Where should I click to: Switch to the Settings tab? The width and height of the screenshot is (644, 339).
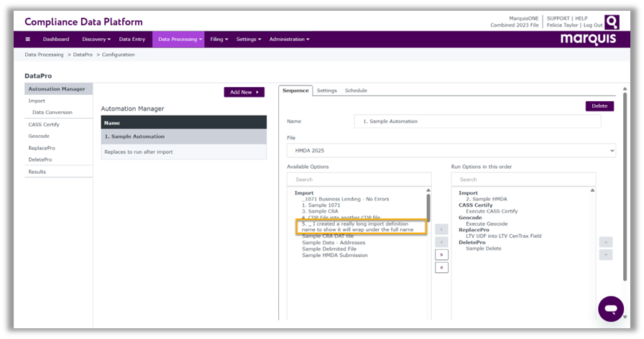point(326,90)
